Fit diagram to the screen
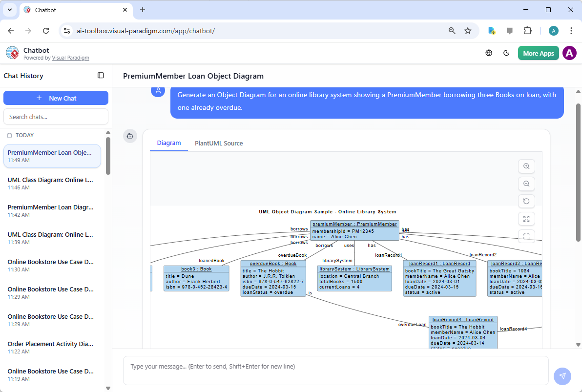582x392 pixels. pyautogui.click(x=526, y=219)
